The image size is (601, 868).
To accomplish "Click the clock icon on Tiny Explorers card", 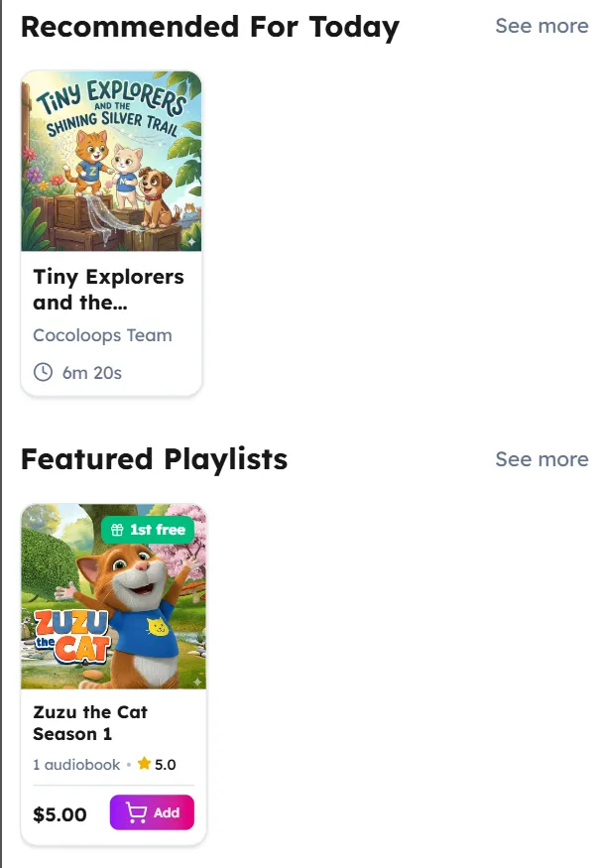I will coord(43,372).
